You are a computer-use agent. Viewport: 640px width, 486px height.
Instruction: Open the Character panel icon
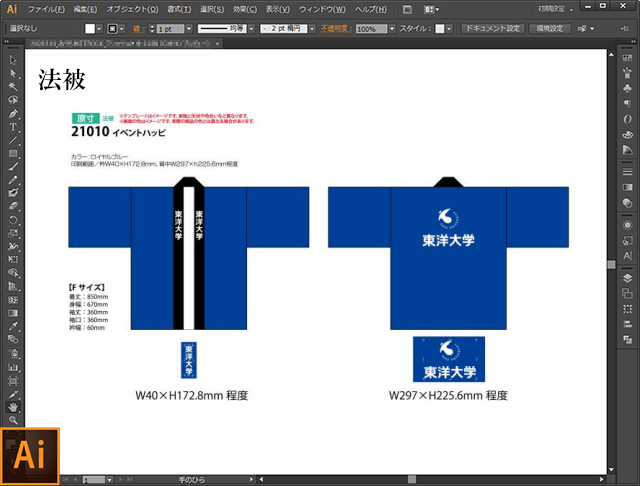tap(627, 256)
